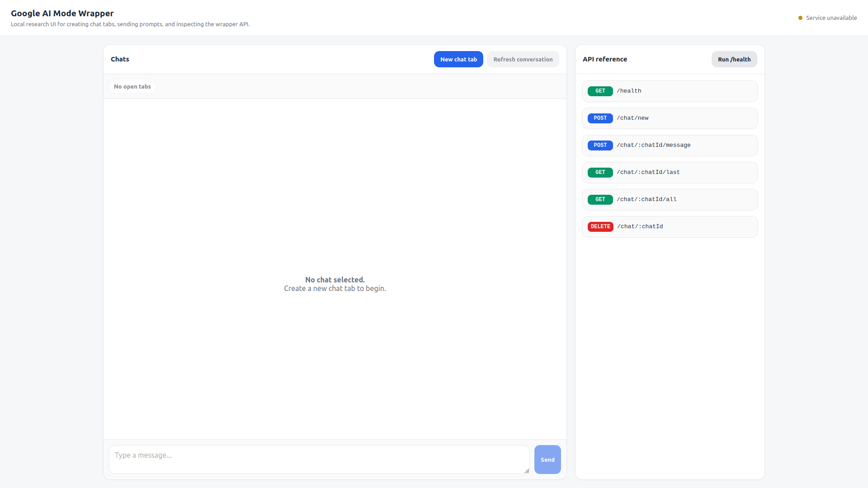This screenshot has height=488, width=868.
Task: Click Refresh conversation button
Action: (x=523, y=59)
